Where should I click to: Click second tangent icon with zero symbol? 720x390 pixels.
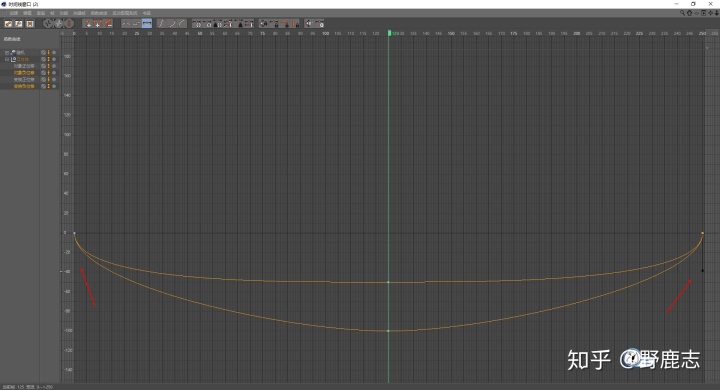pyautogui.click(x=208, y=23)
